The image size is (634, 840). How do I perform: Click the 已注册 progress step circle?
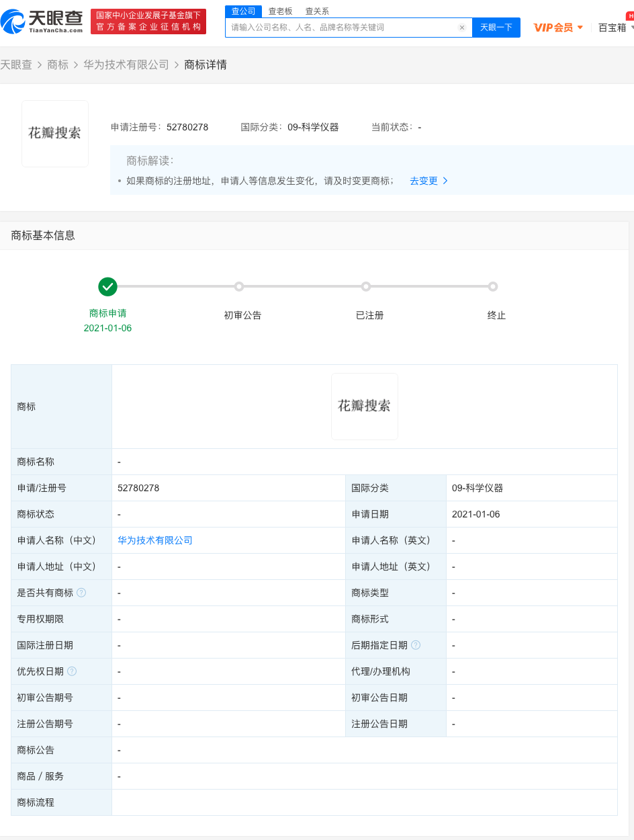pyautogui.click(x=366, y=287)
